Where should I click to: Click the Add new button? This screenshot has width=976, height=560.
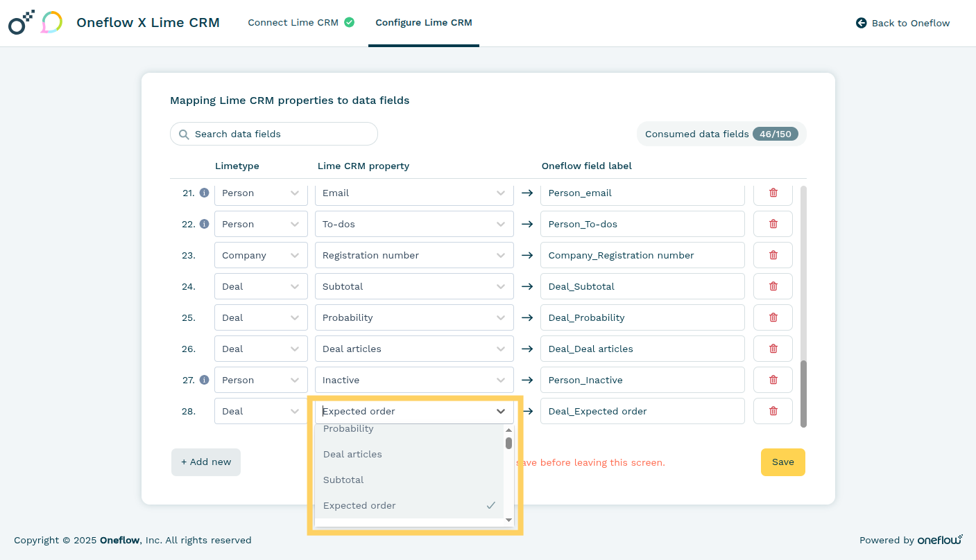point(206,462)
